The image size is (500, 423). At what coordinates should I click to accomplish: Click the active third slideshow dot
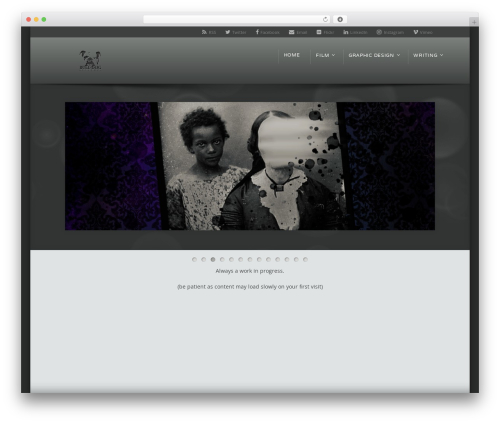[213, 259]
